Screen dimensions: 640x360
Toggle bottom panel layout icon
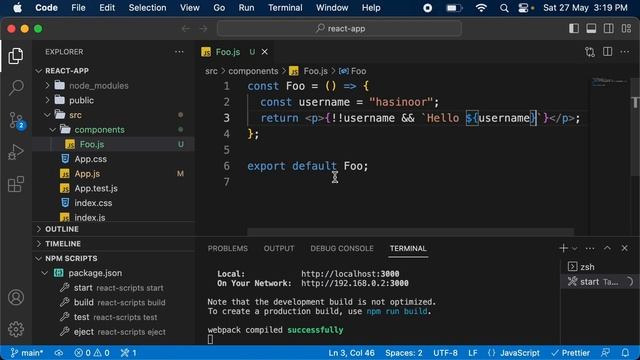point(591,28)
